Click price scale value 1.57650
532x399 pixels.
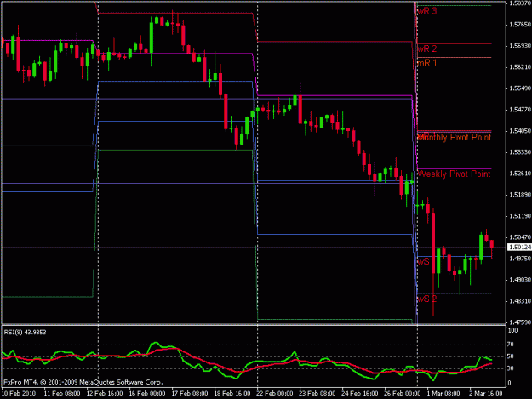520,25
